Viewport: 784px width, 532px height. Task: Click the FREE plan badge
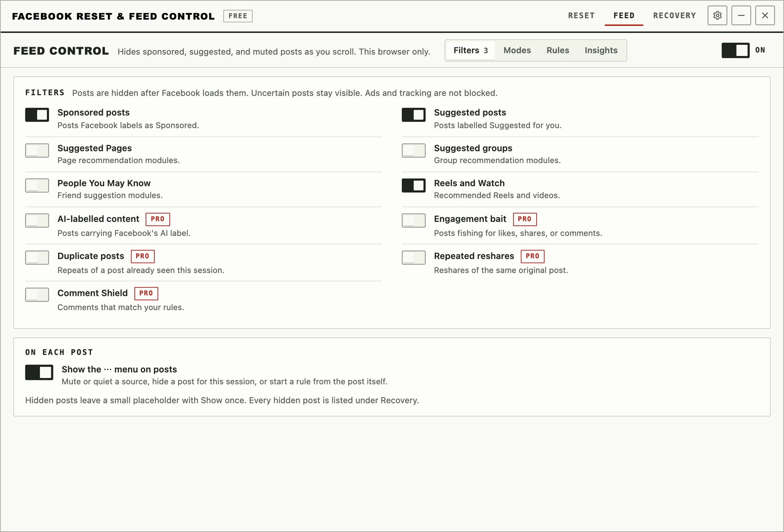tap(238, 16)
